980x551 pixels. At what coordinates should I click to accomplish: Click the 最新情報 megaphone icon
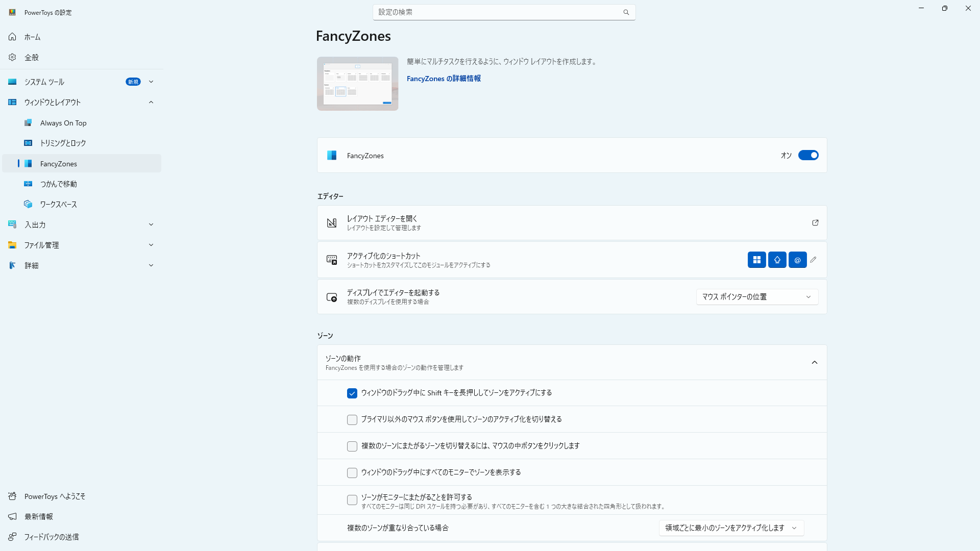pyautogui.click(x=12, y=517)
